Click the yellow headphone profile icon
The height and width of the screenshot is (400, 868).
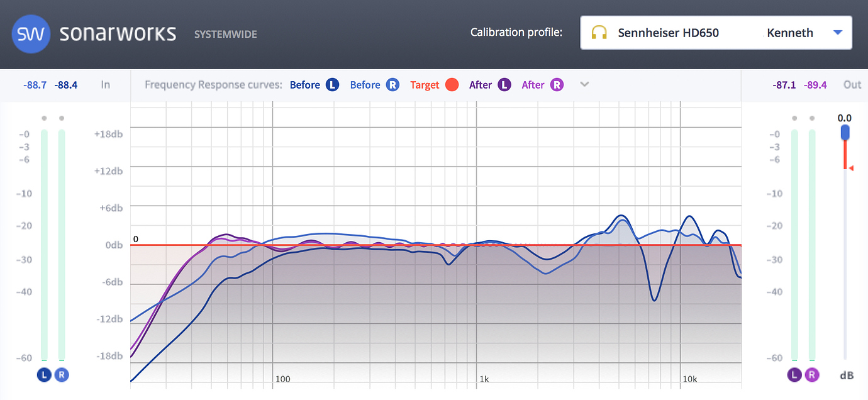599,33
